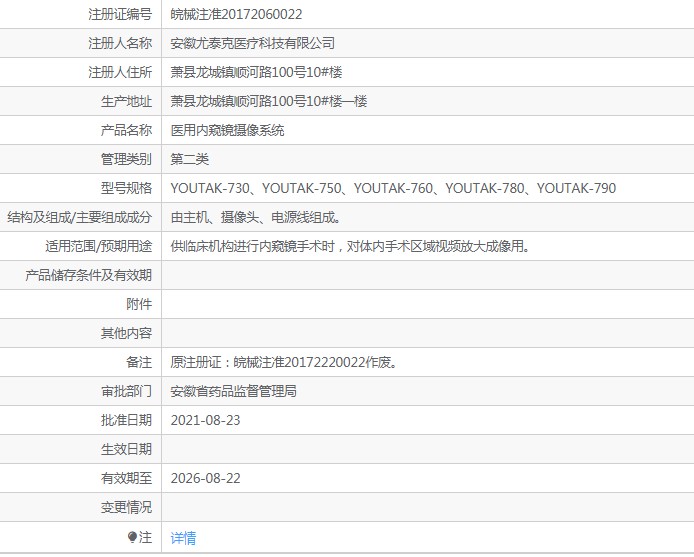
Task: Click the 详情 link in the 注 row
Action: tap(183, 538)
